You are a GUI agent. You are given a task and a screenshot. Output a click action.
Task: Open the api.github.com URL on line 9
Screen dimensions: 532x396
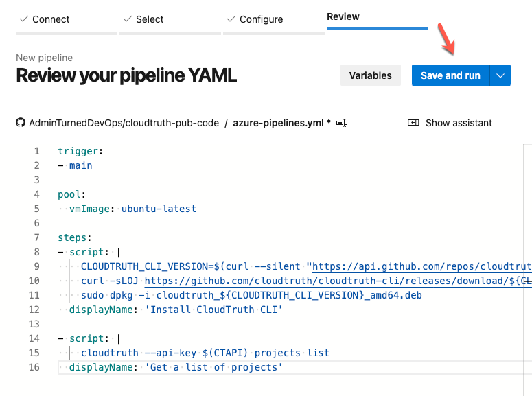pyautogui.click(x=421, y=267)
